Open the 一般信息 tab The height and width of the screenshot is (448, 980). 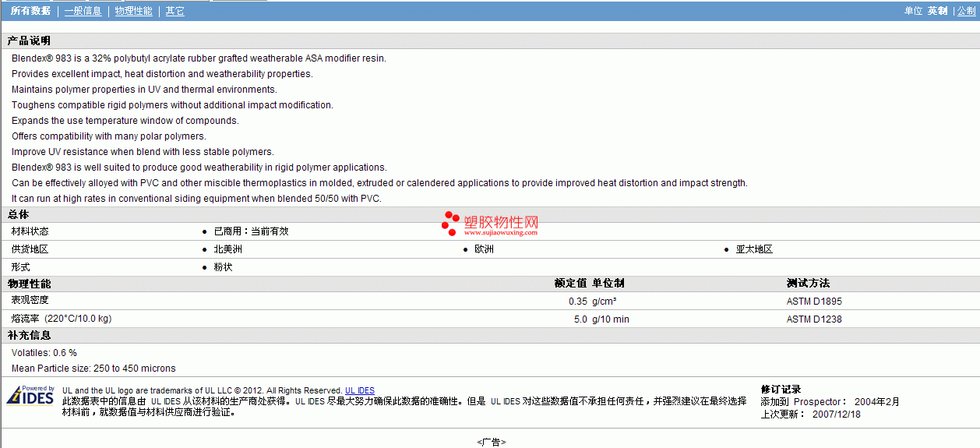83,11
